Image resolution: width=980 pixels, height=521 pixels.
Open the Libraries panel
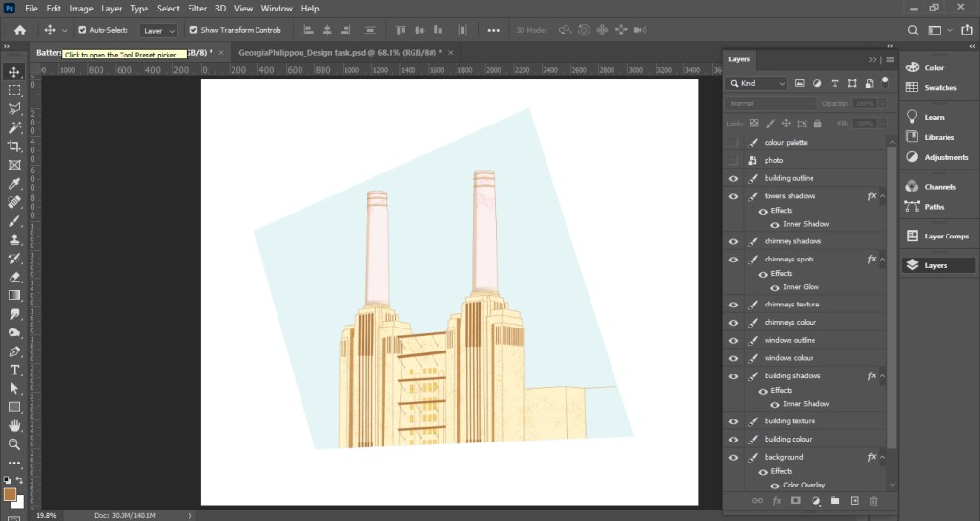(x=940, y=137)
